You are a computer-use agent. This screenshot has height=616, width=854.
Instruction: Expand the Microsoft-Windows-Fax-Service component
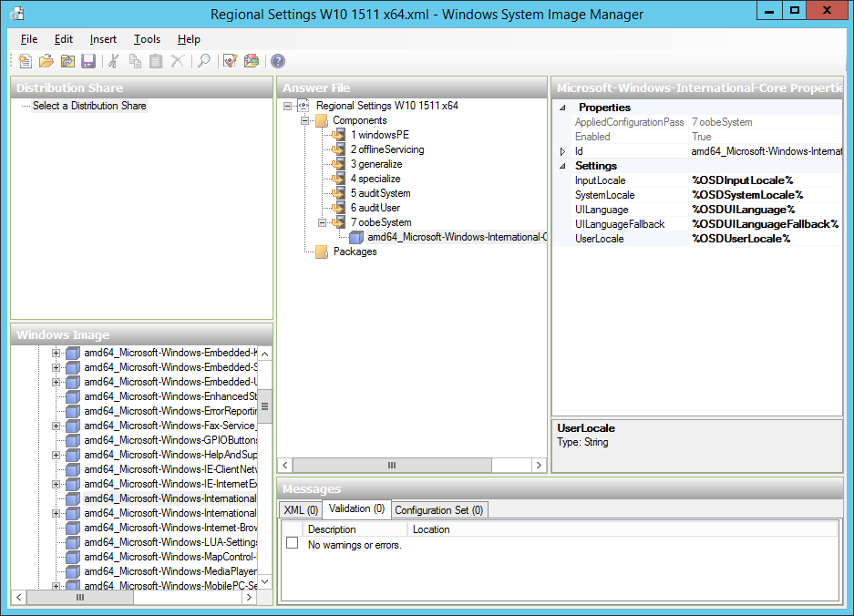(56, 426)
